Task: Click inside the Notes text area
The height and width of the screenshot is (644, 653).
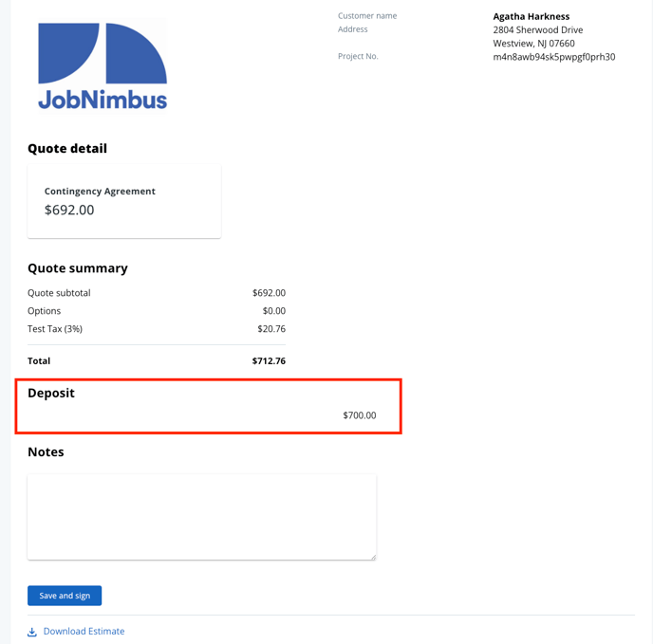Action: [201, 517]
